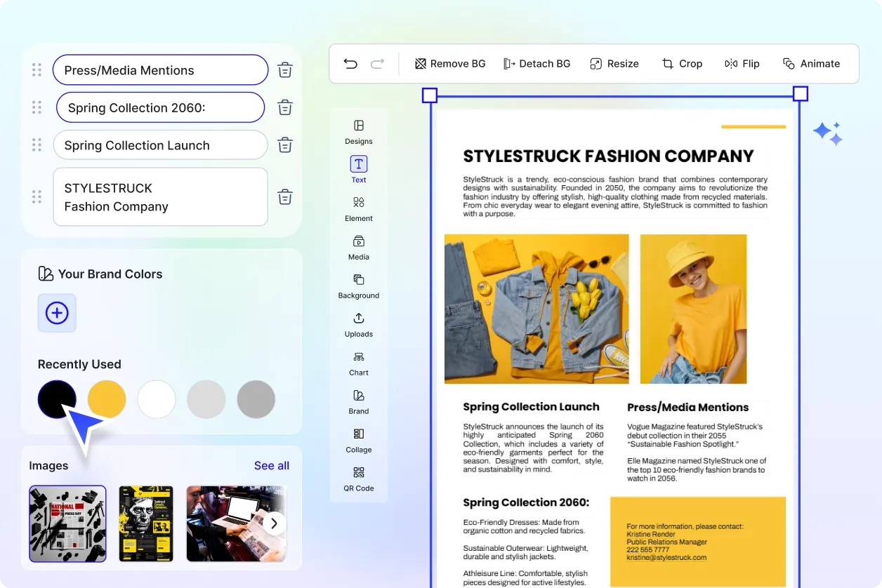Open the Element panel
Viewport: 882px width, 588px height.
coord(358,208)
